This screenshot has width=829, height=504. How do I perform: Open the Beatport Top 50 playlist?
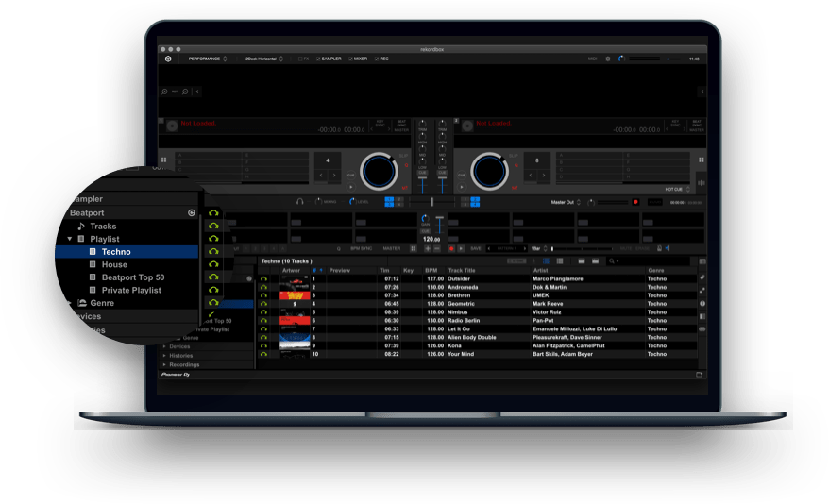click(x=132, y=277)
